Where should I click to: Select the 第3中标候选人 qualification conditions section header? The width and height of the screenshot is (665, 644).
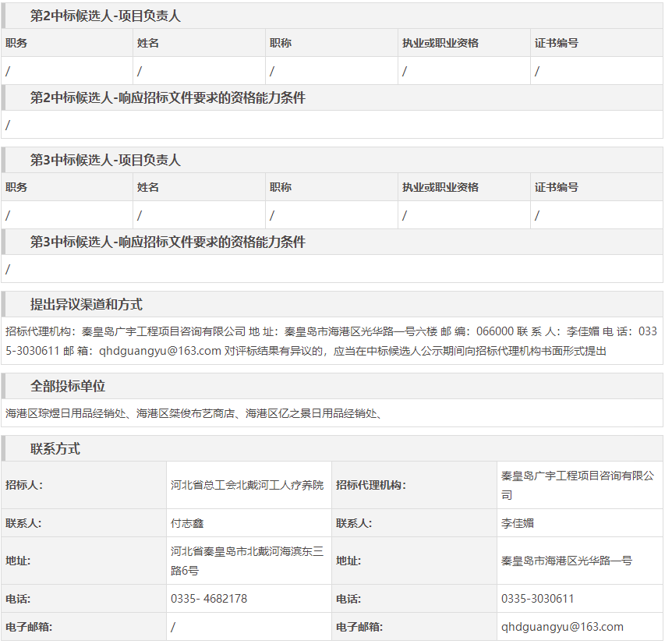[x=168, y=242]
